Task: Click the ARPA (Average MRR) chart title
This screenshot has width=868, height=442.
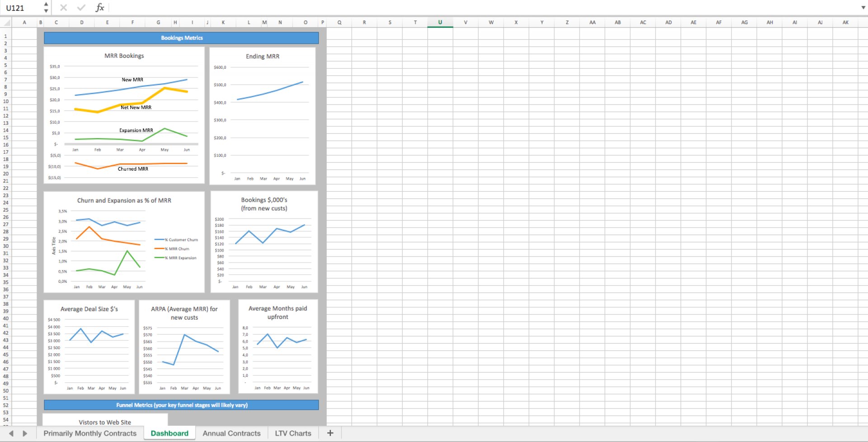Action: [x=184, y=313]
